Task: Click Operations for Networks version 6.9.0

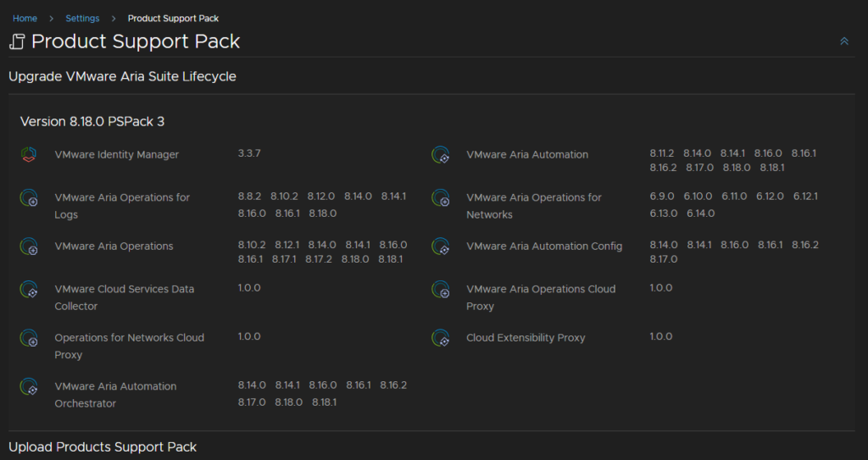Action: (x=662, y=197)
